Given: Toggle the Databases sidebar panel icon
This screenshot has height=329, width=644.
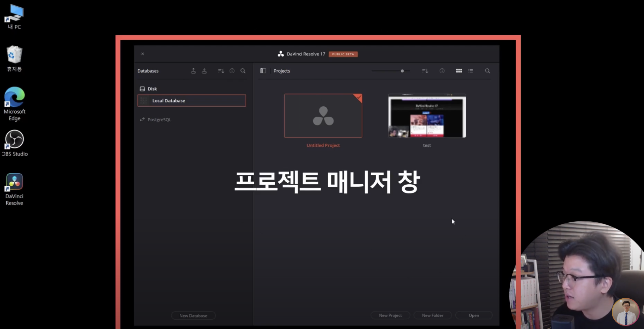Looking at the screenshot, I should click(263, 71).
